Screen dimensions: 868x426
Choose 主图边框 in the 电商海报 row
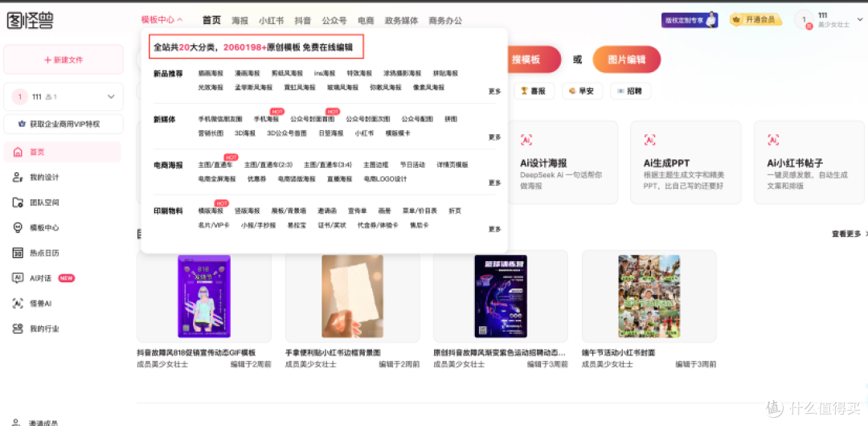coord(376,165)
